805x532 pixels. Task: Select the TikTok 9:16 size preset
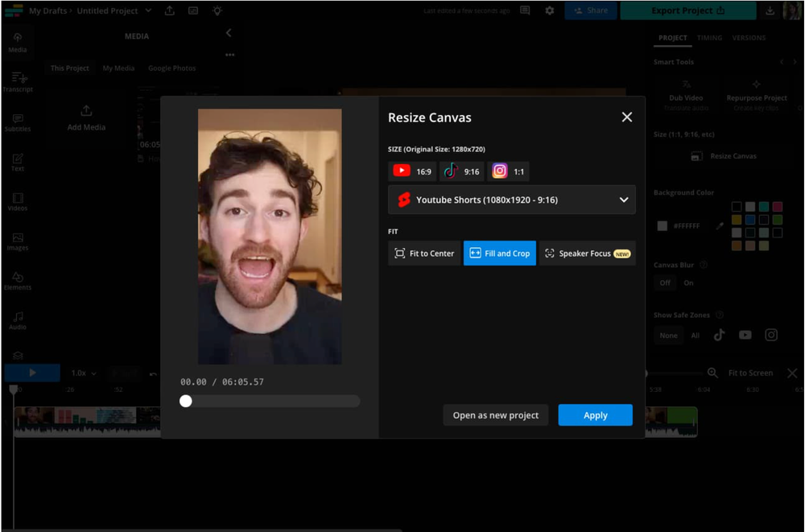click(463, 171)
